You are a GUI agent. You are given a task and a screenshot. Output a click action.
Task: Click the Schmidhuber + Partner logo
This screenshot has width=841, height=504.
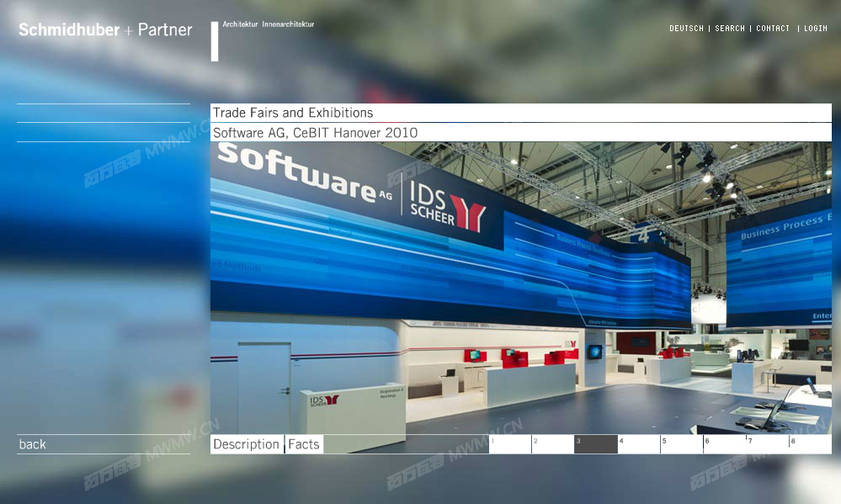(x=105, y=29)
